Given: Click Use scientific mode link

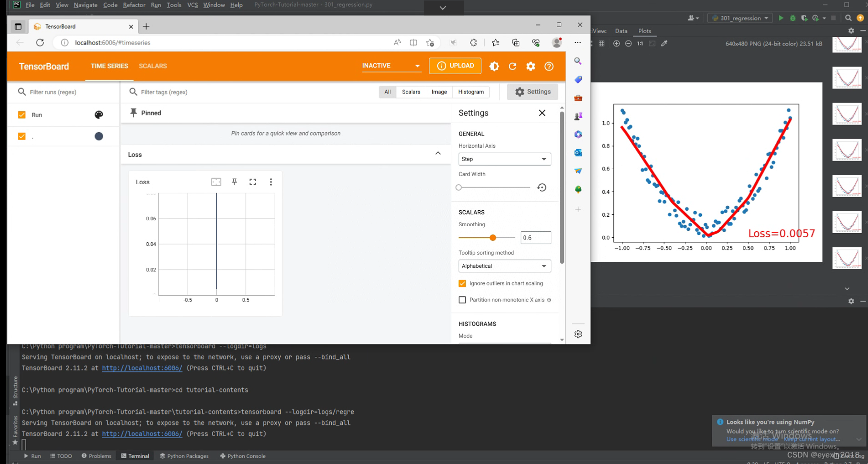Looking at the screenshot, I should pyautogui.click(x=752, y=439).
